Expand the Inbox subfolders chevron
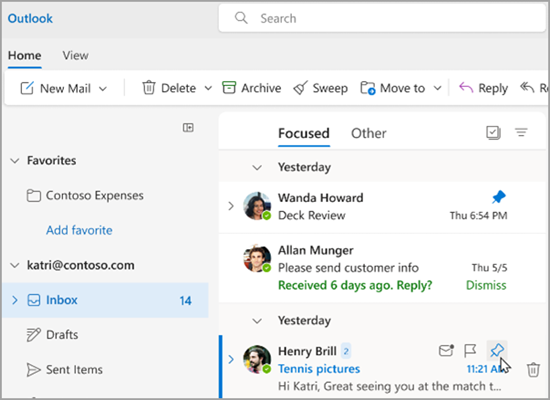The width and height of the screenshot is (550, 400). (x=15, y=300)
